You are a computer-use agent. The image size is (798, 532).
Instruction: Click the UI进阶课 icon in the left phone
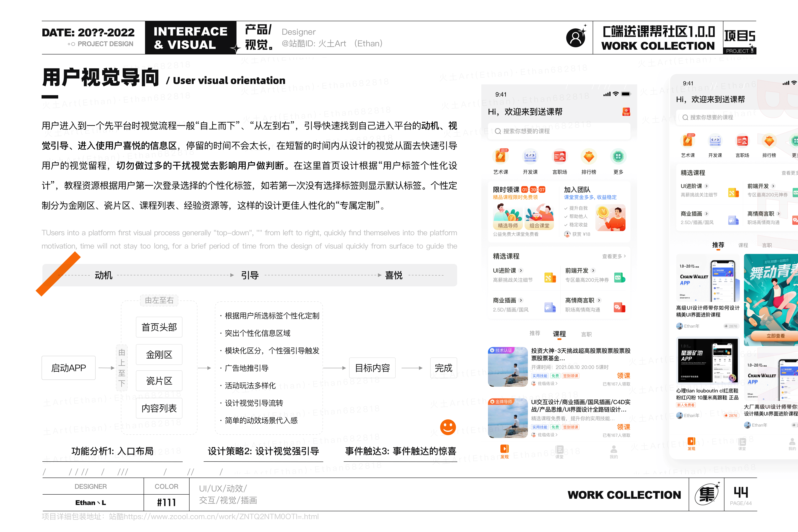(550, 278)
